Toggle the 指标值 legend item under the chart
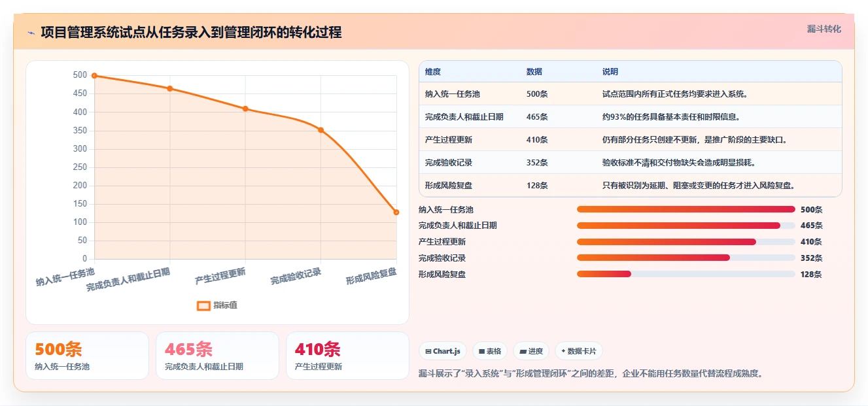Screen dimensions: 868x406 coord(217,305)
